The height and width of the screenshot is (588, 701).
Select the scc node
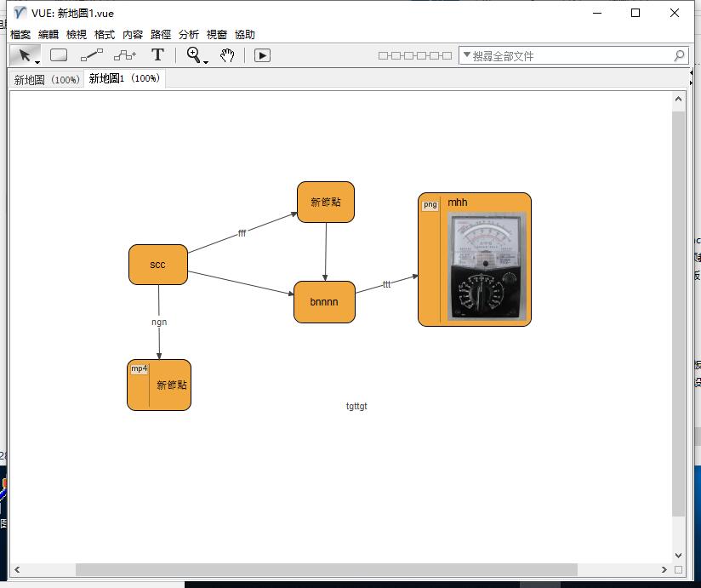click(x=157, y=265)
